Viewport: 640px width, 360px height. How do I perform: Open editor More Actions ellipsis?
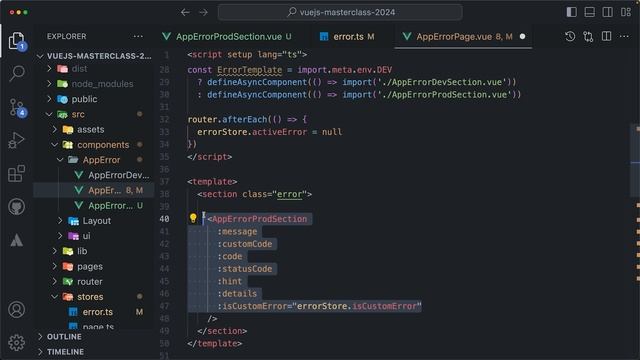tap(624, 36)
